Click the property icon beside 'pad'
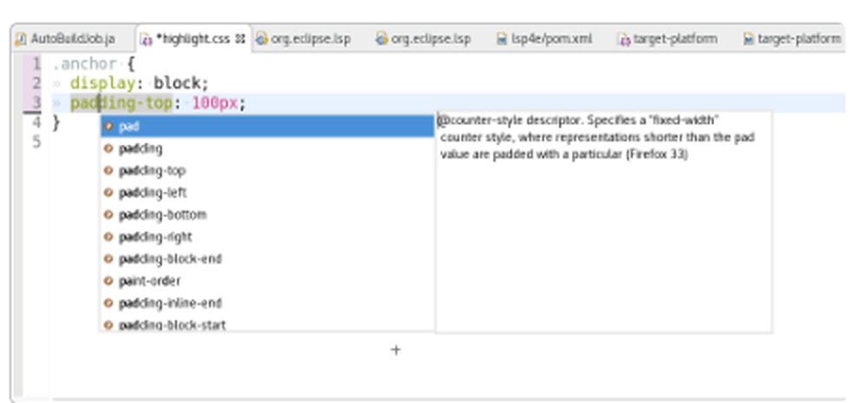The width and height of the screenshot is (868, 403). click(x=108, y=126)
